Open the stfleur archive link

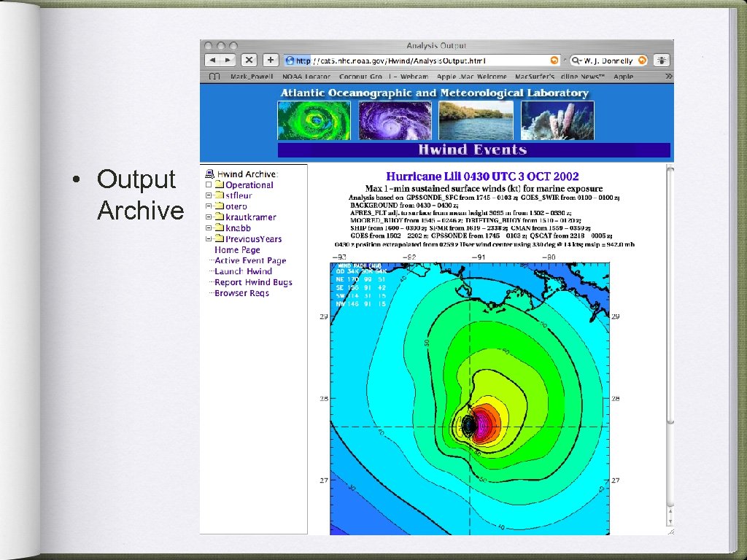pos(239,195)
